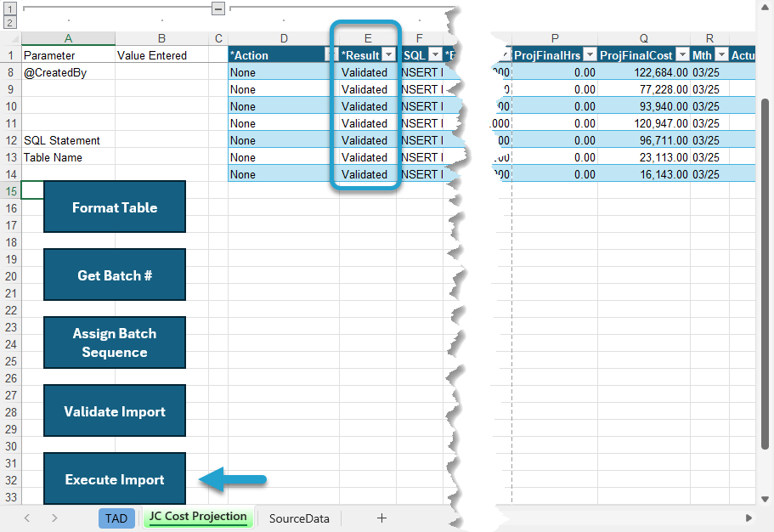Select ProjFinalHrs 0.00 in row 12

pyautogui.click(x=555, y=140)
